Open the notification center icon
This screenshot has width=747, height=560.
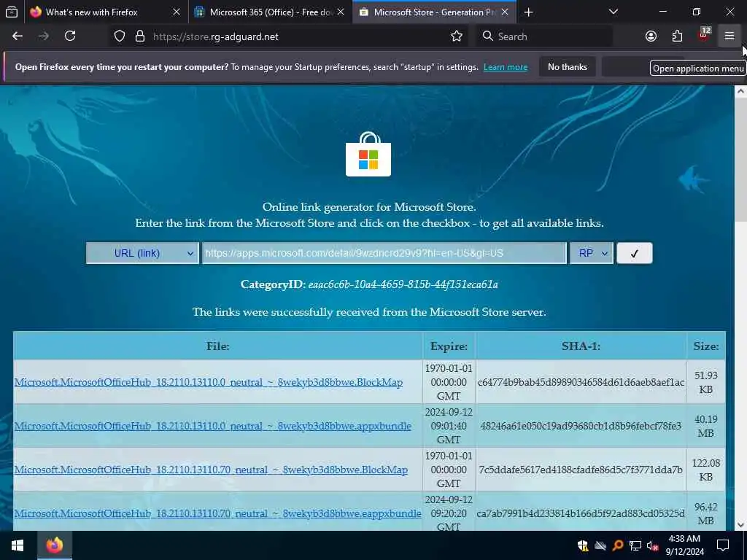pos(723,545)
